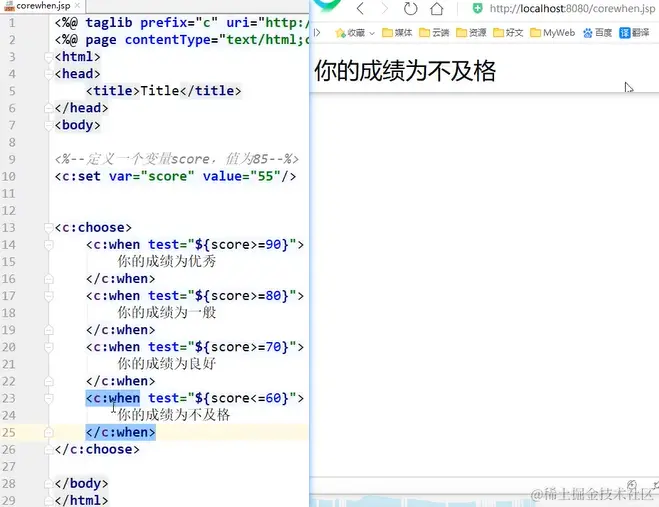Click the closing body tag on line 28
This screenshot has width=659, height=507.
82,483
